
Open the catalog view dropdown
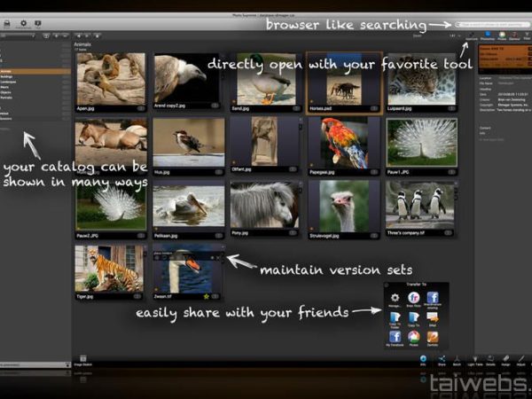(x=18, y=35)
